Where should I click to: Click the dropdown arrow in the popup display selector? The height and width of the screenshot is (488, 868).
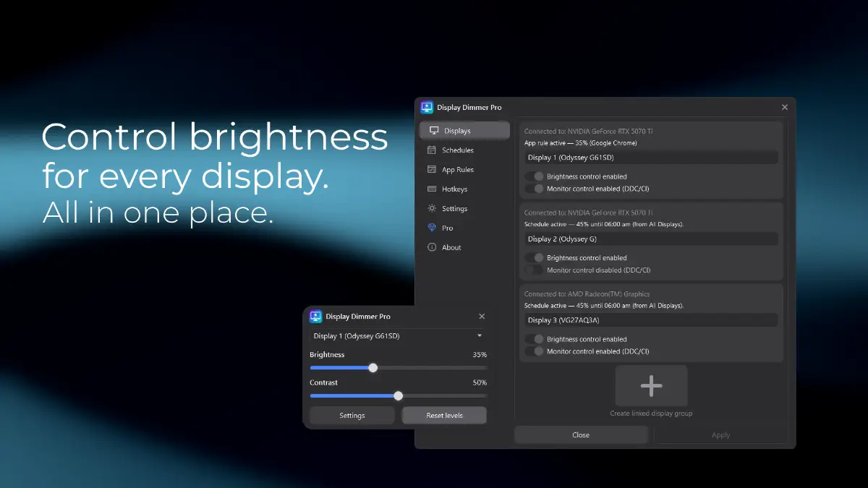click(479, 336)
